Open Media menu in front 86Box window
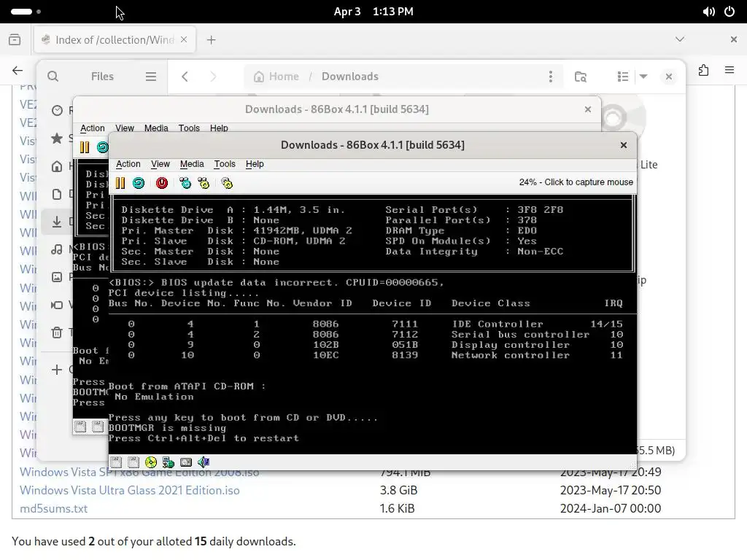The height and width of the screenshot is (560, 747). point(192,164)
